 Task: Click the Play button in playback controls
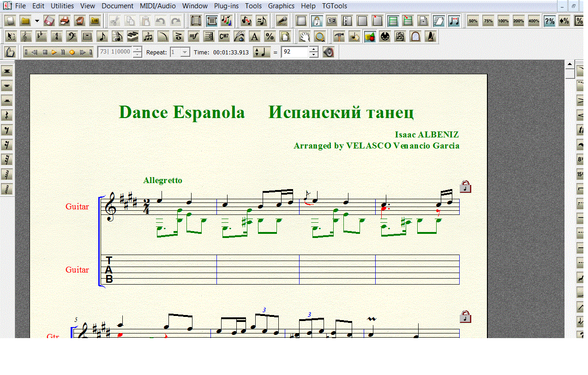click(x=54, y=52)
